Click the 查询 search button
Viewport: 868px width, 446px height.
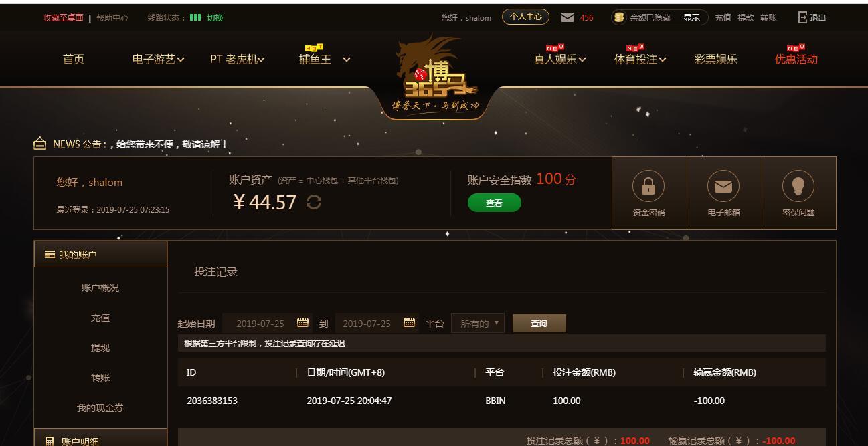tap(539, 323)
